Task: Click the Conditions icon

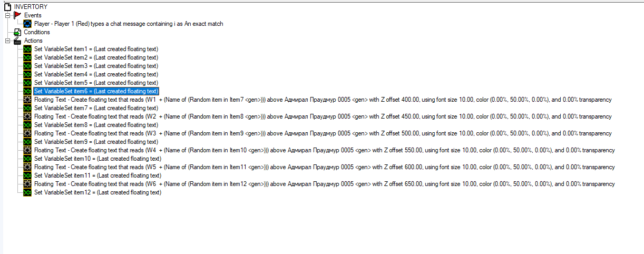Action: pos(17,32)
